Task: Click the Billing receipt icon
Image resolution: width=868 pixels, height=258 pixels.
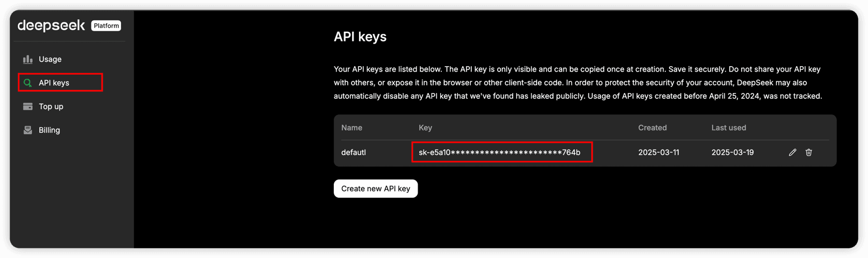Action: (x=27, y=130)
